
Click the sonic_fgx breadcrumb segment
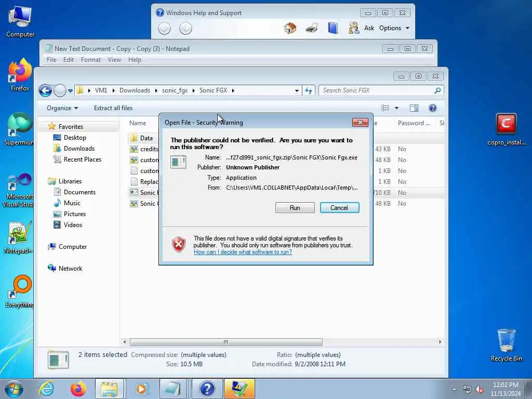[x=175, y=90]
